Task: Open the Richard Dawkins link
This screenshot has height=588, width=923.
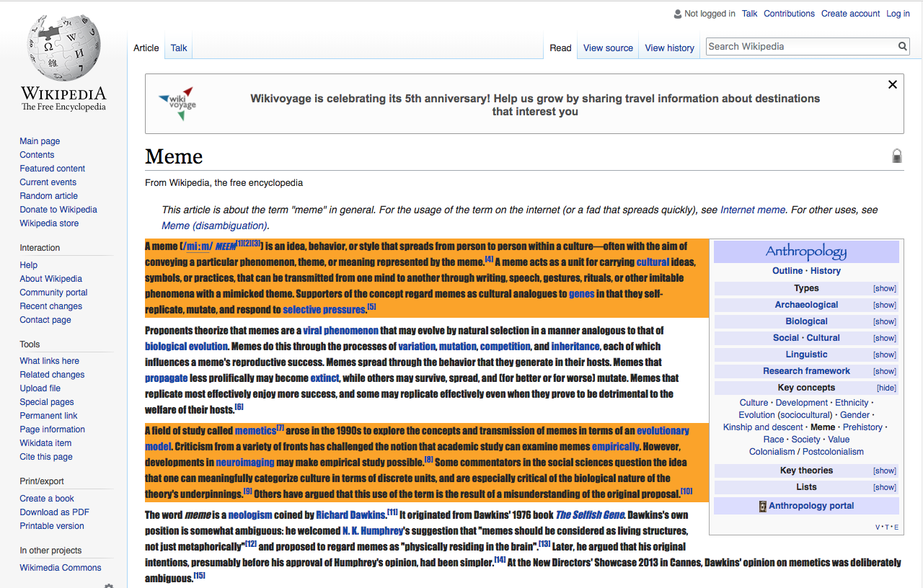Action: [x=350, y=515]
